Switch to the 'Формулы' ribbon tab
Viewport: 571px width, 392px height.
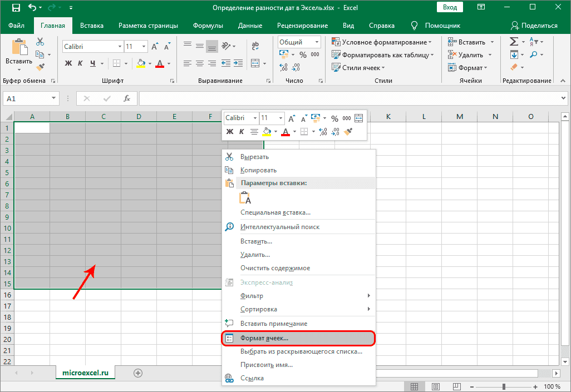(208, 26)
